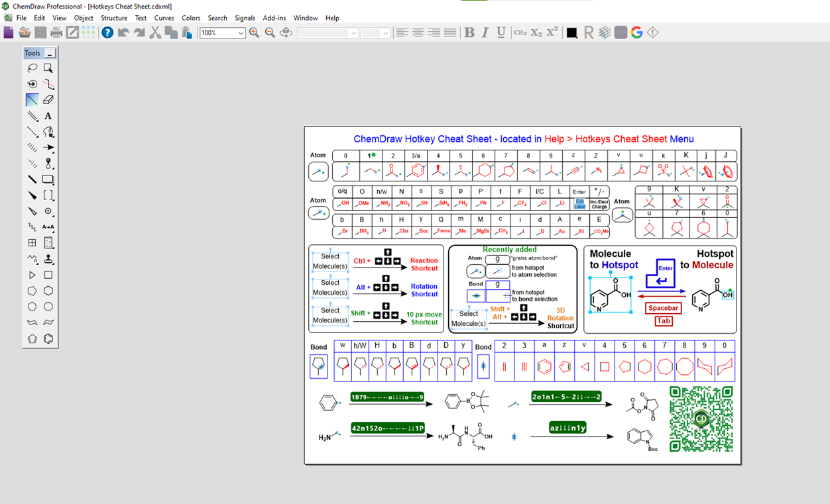Open the Colors menu
The image size is (830, 504).
(x=191, y=18)
